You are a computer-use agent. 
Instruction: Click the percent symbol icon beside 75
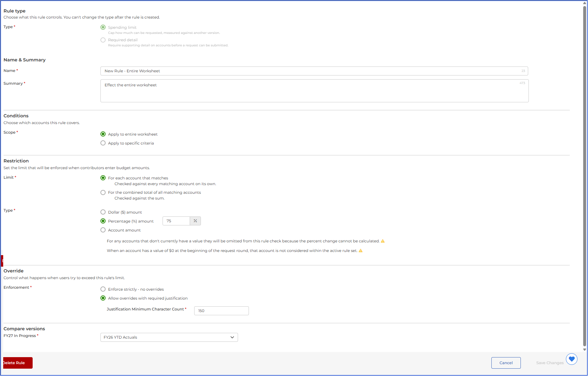pyautogui.click(x=195, y=221)
